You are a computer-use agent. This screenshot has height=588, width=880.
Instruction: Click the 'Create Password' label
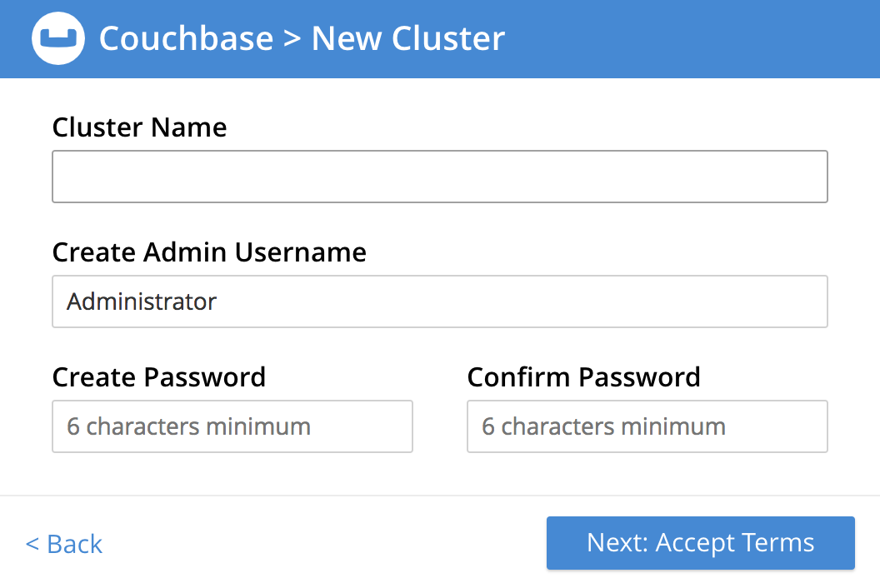pos(158,377)
